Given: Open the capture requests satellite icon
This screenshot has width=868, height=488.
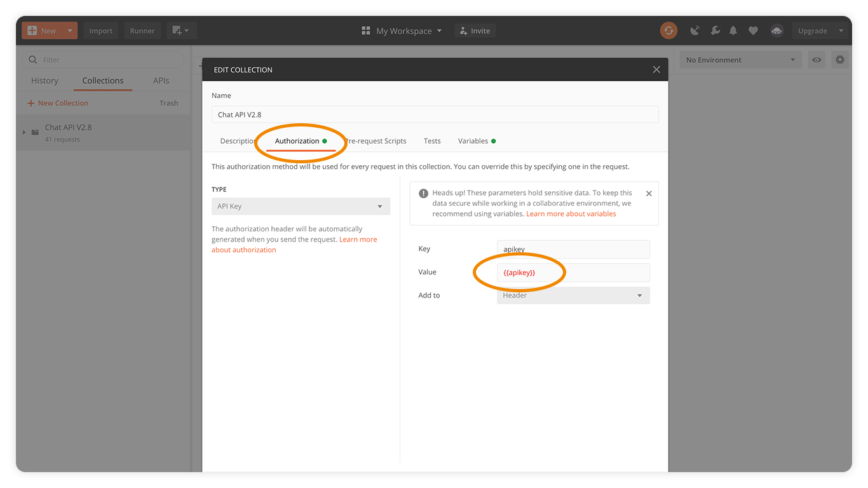Looking at the screenshot, I should (x=695, y=30).
